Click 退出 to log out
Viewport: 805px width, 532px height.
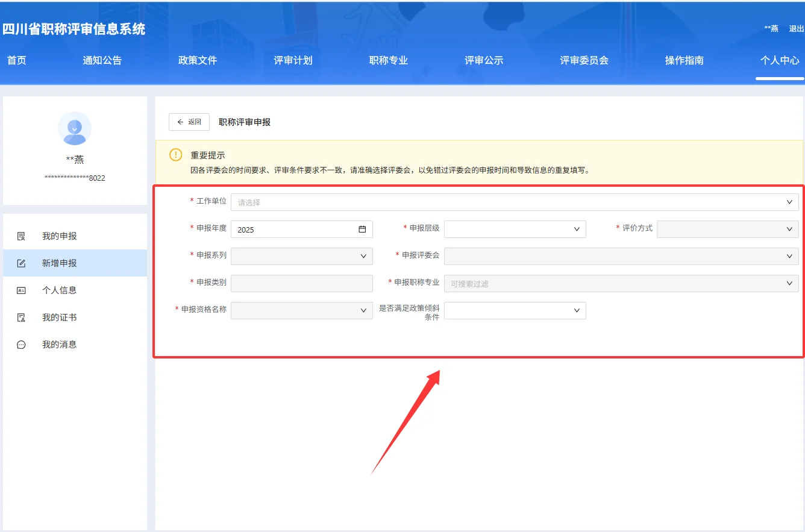pos(797,28)
